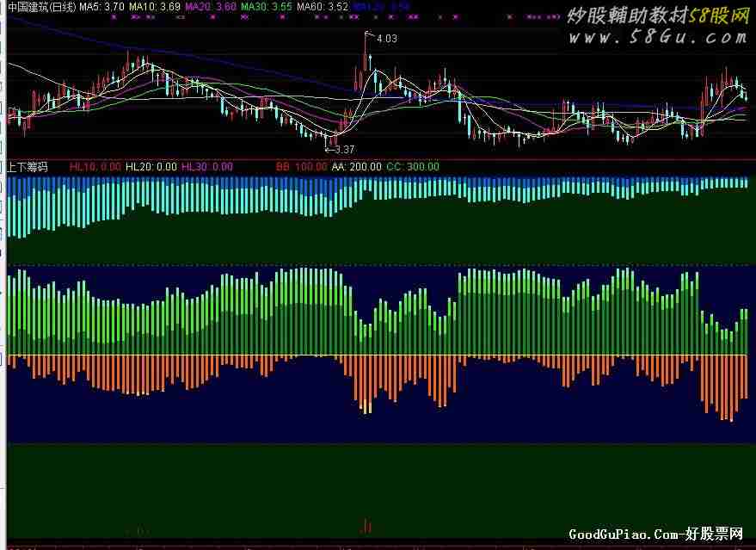Select the MA60: 3.52 indicator label
The width and height of the screenshot is (756, 550).
(323, 6)
